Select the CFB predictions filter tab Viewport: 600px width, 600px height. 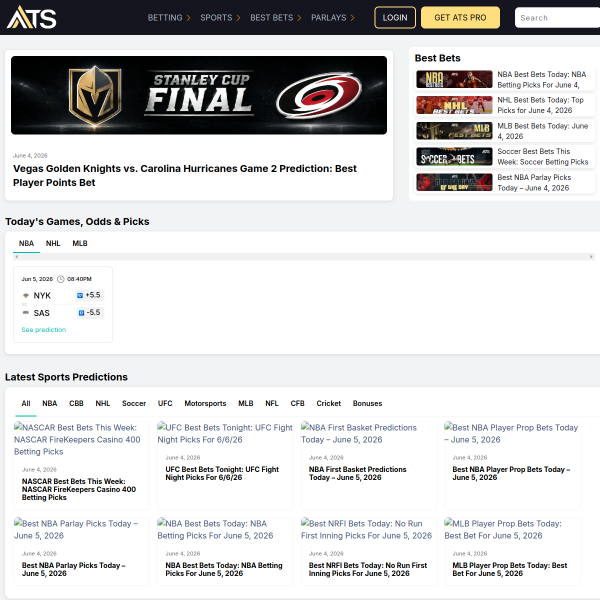(297, 403)
